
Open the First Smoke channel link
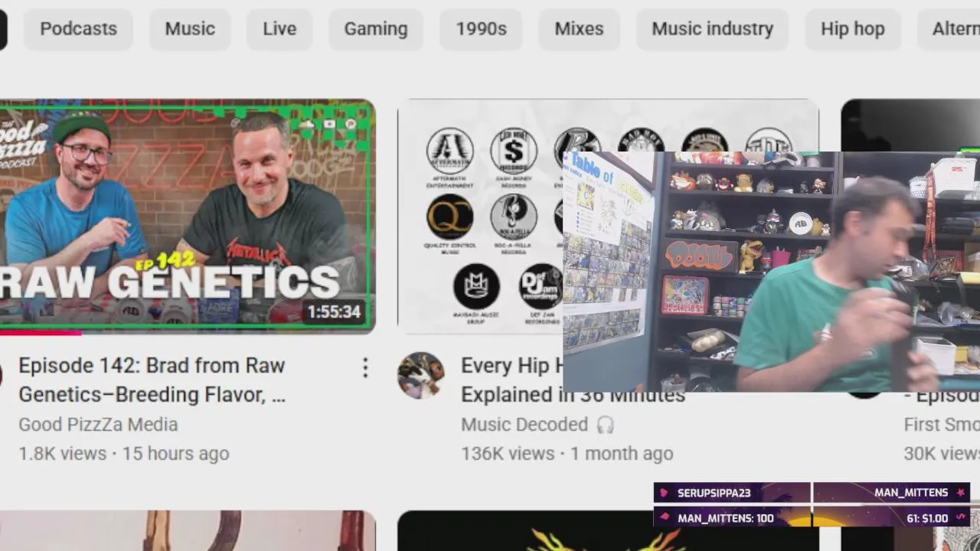pos(942,424)
